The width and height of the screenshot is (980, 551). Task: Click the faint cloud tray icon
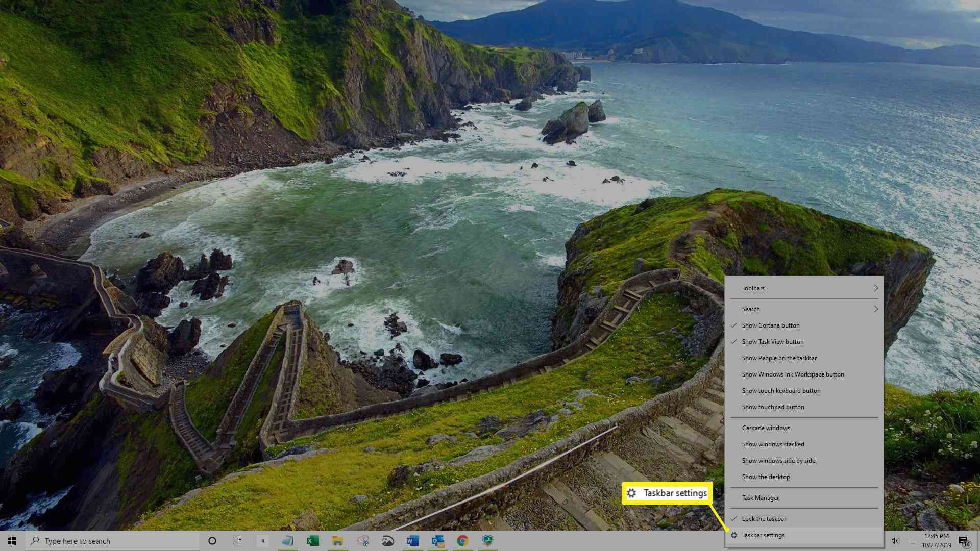[x=912, y=541]
